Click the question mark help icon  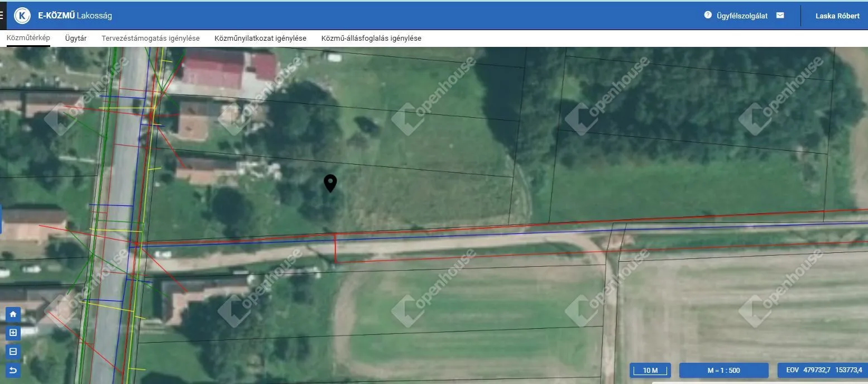tap(708, 15)
